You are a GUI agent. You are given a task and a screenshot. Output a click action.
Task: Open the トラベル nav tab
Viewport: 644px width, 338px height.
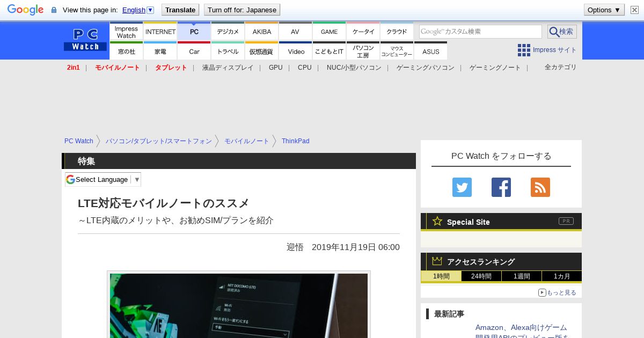coord(228,51)
